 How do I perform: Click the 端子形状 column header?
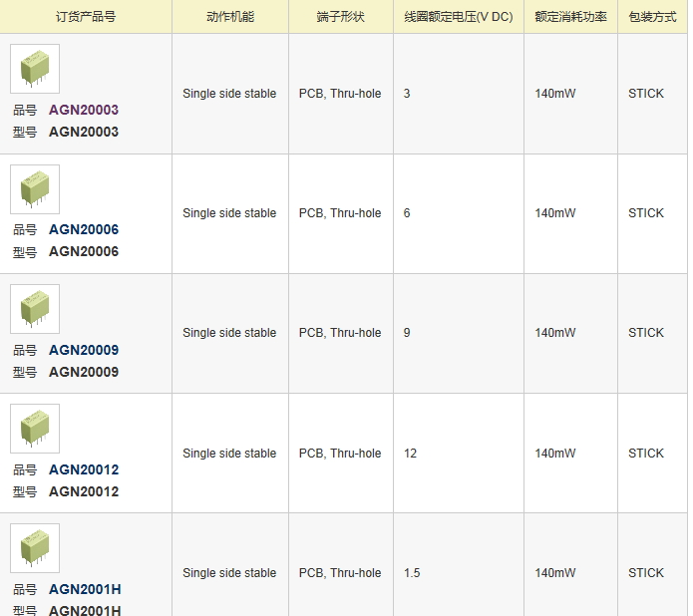pyautogui.click(x=340, y=17)
